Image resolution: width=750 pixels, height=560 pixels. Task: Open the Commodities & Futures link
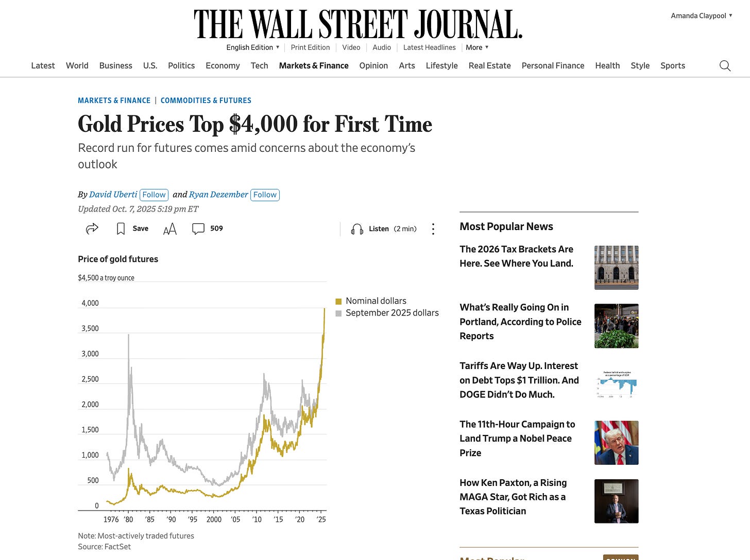[x=206, y=100]
